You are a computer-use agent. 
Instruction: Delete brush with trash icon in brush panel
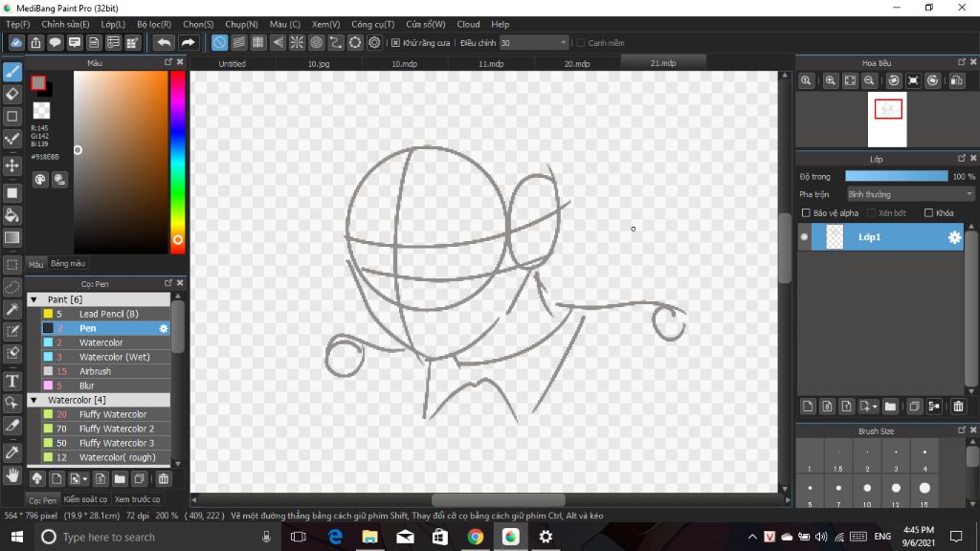(x=163, y=479)
